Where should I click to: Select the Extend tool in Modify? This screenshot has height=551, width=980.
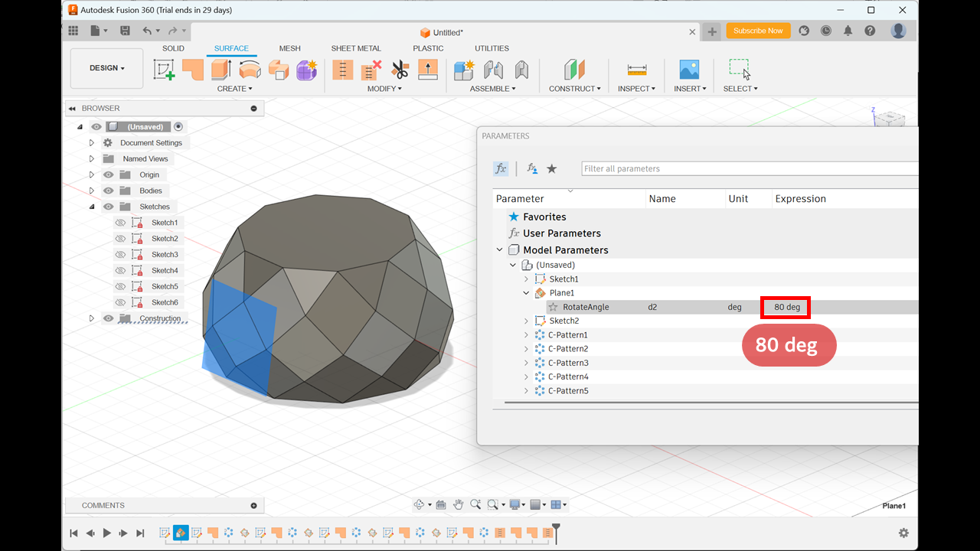pos(428,70)
